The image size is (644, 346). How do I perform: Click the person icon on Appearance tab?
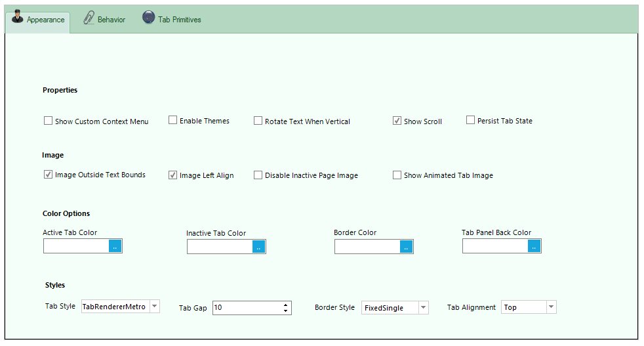tap(18, 18)
